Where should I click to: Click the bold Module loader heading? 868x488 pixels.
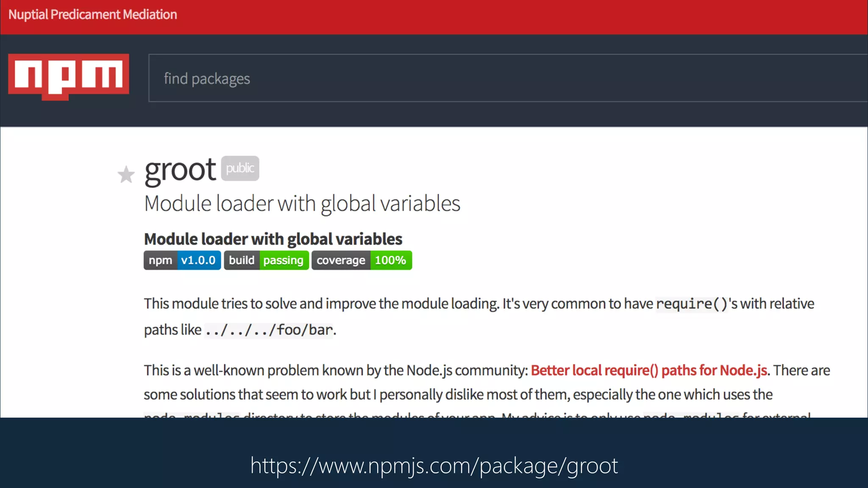[x=273, y=239]
